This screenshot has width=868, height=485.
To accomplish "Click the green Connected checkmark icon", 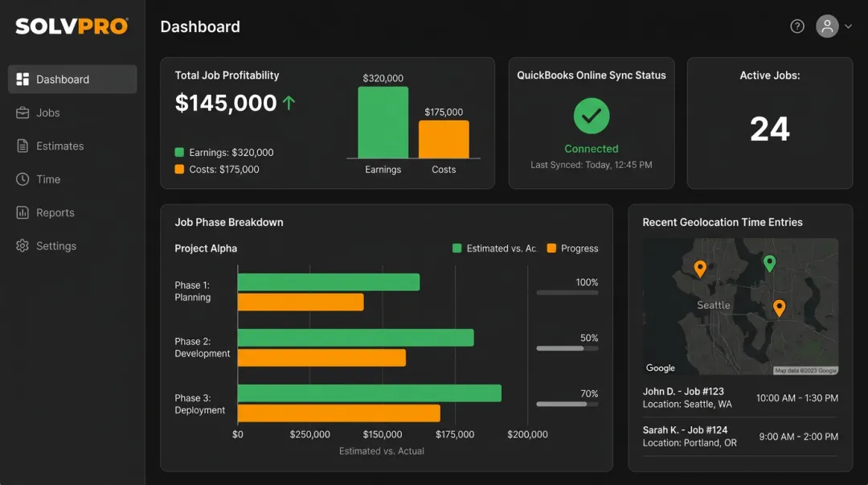I will (592, 116).
